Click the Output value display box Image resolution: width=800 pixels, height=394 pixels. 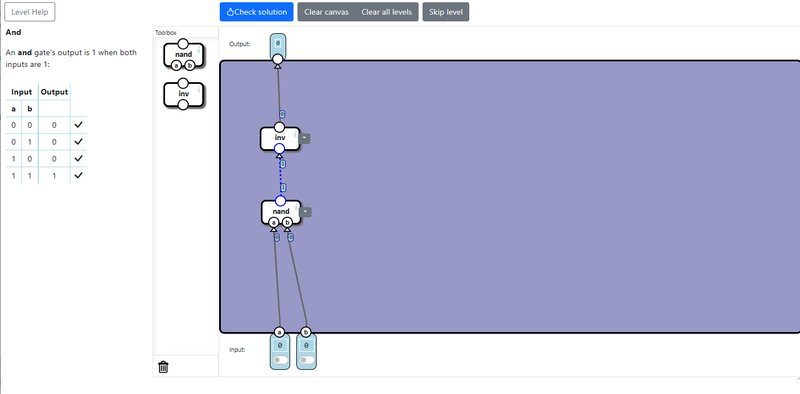point(278,44)
